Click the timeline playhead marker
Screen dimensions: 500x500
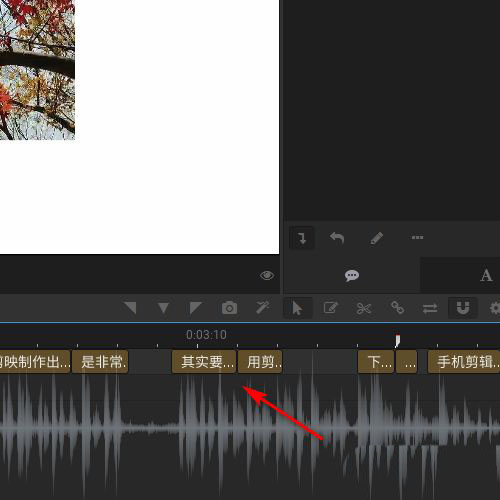point(397,341)
